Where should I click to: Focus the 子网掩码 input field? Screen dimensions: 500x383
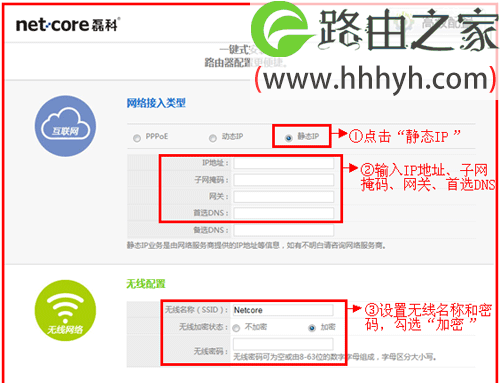(x=284, y=180)
